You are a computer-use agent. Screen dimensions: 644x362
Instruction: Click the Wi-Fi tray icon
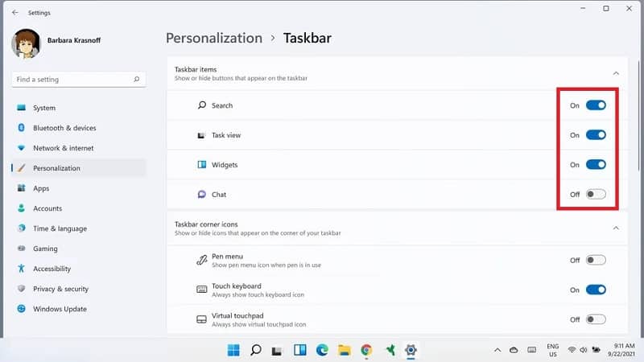(572, 350)
